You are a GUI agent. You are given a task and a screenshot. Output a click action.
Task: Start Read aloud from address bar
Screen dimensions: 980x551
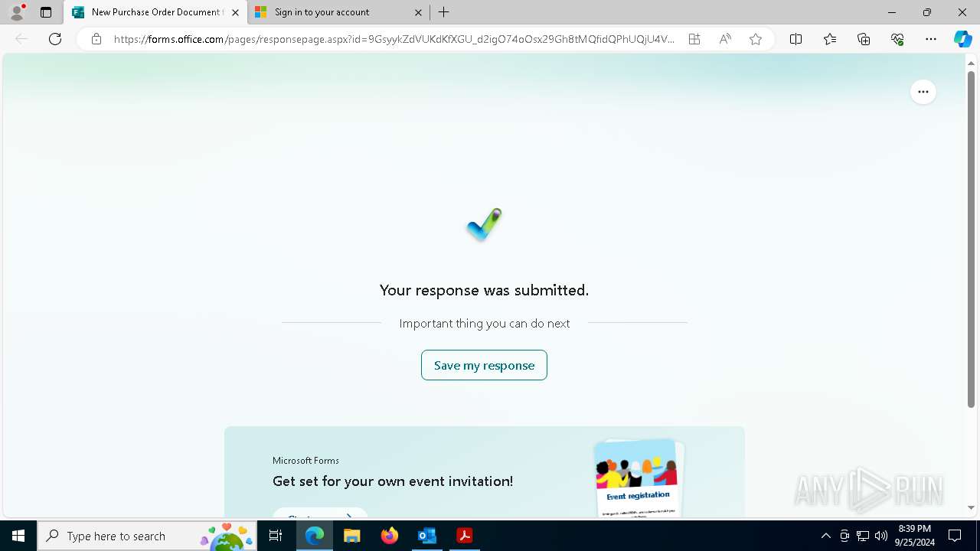[x=725, y=39]
